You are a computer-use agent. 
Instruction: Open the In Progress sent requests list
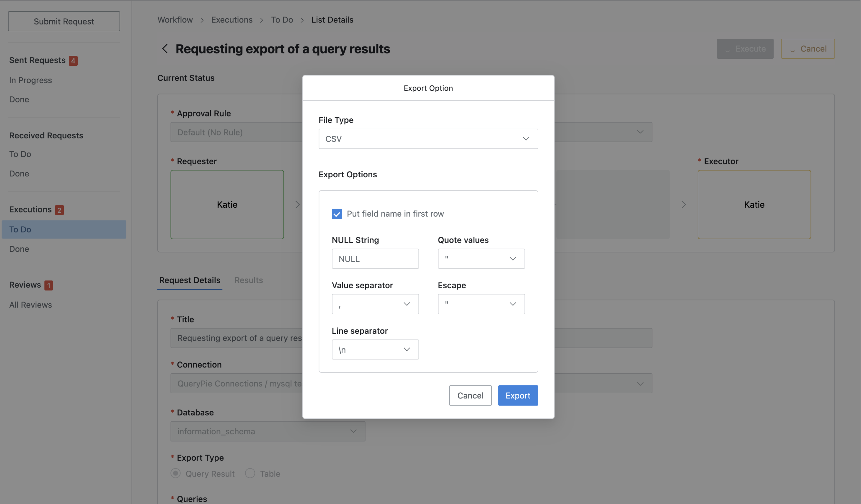point(30,80)
